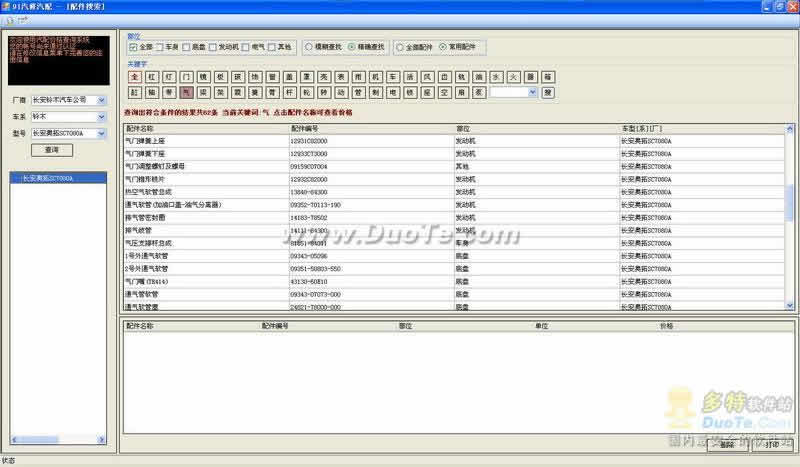
Task: Uncheck the '全部' part category checkbox
Action: [133, 47]
